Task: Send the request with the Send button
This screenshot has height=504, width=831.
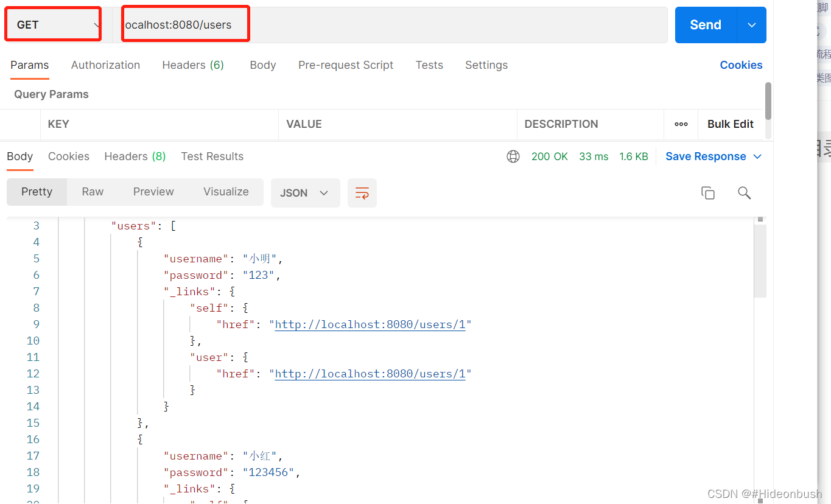Action: (706, 25)
